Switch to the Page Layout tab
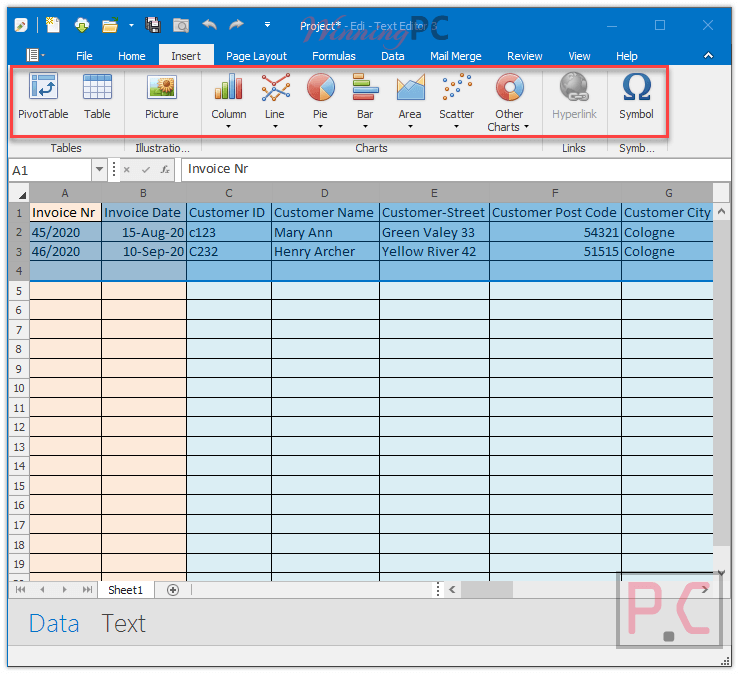The width and height of the screenshot is (739, 674). (x=256, y=56)
